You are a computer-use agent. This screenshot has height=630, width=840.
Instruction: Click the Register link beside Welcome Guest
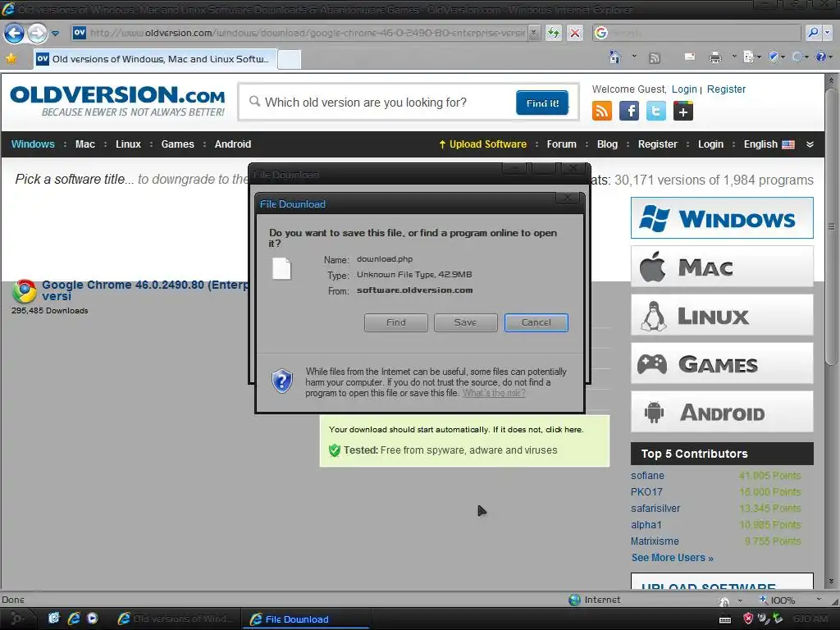tap(726, 89)
